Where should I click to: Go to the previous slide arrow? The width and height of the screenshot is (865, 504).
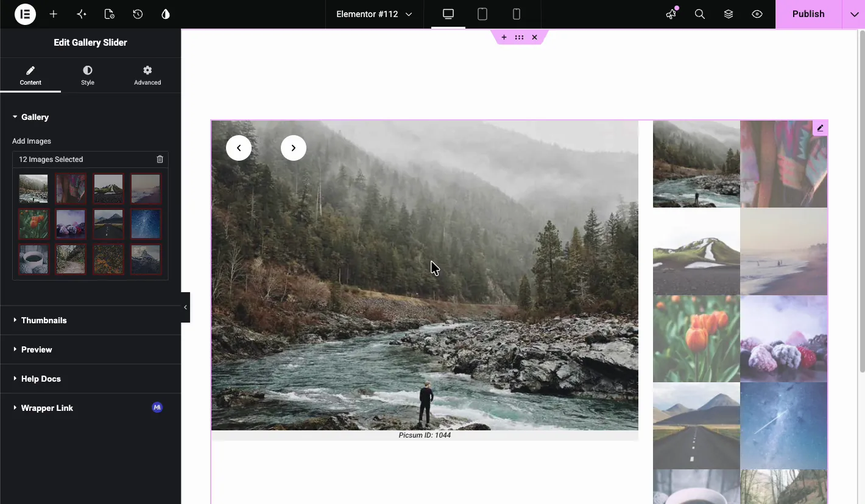pyautogui.click(x=239, y=148)
